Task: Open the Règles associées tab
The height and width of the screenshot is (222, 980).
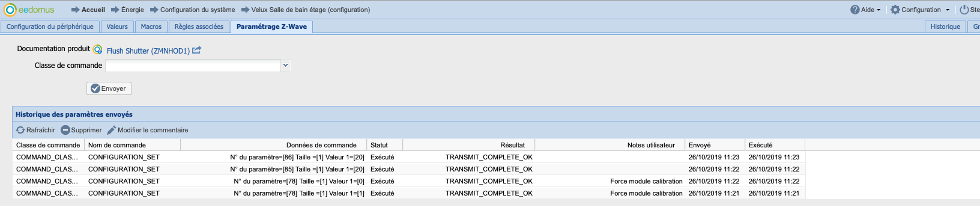Action: click(x=199, y=26)
